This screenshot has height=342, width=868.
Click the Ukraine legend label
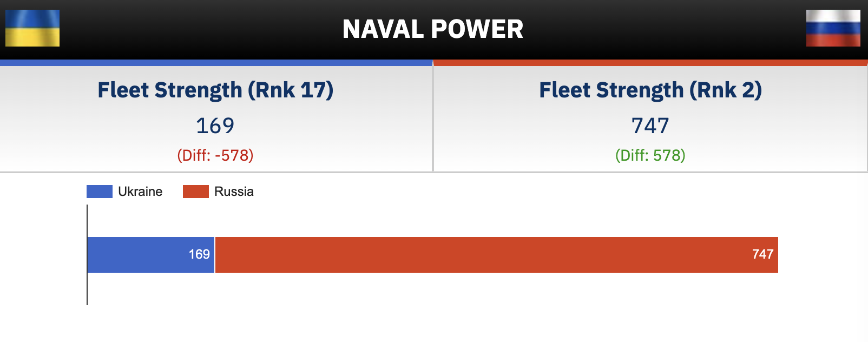coord(140,192)
